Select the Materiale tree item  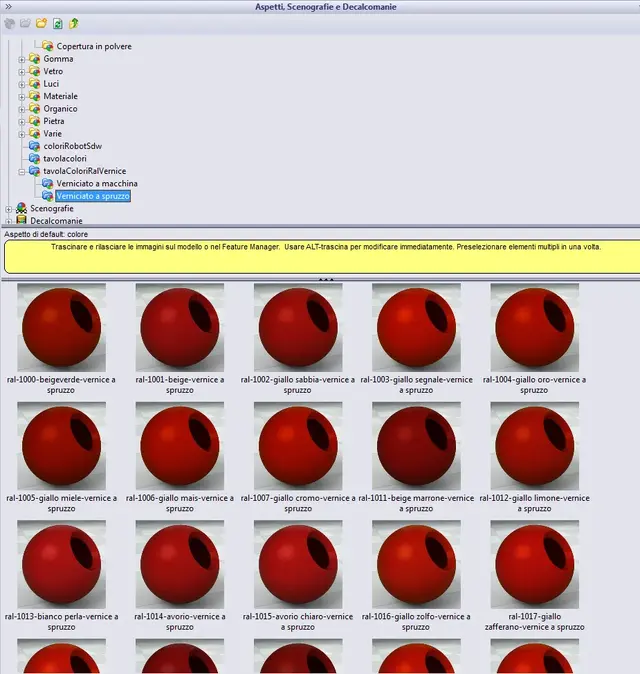pyautogui.click(x=60, y=96)
